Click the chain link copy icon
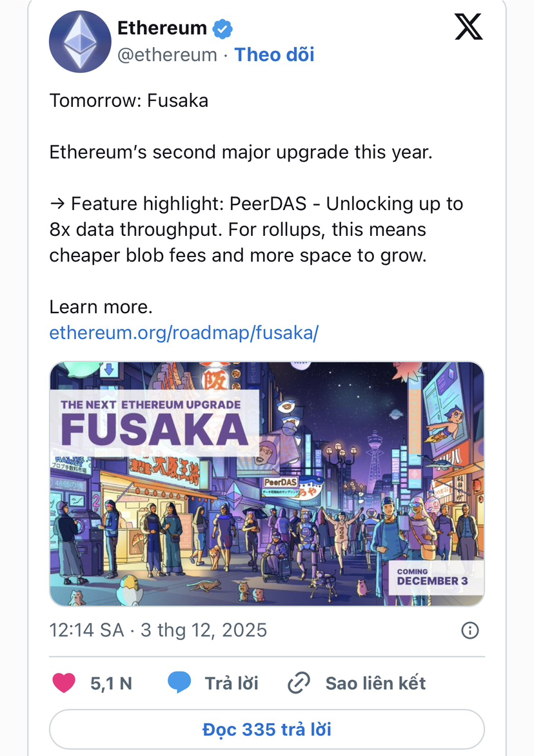 [x=299, y=683]
